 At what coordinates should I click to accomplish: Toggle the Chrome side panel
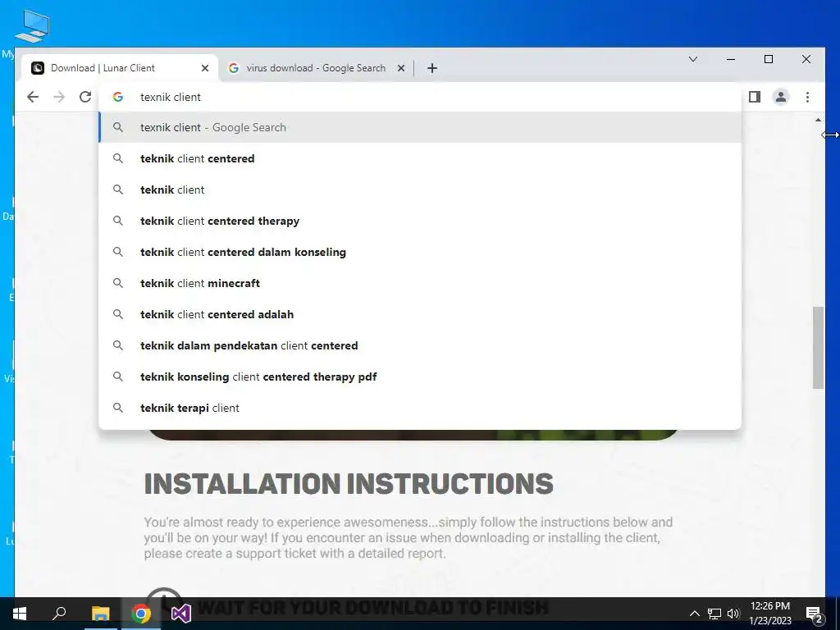pyautogui.click(x=755, y=97)
